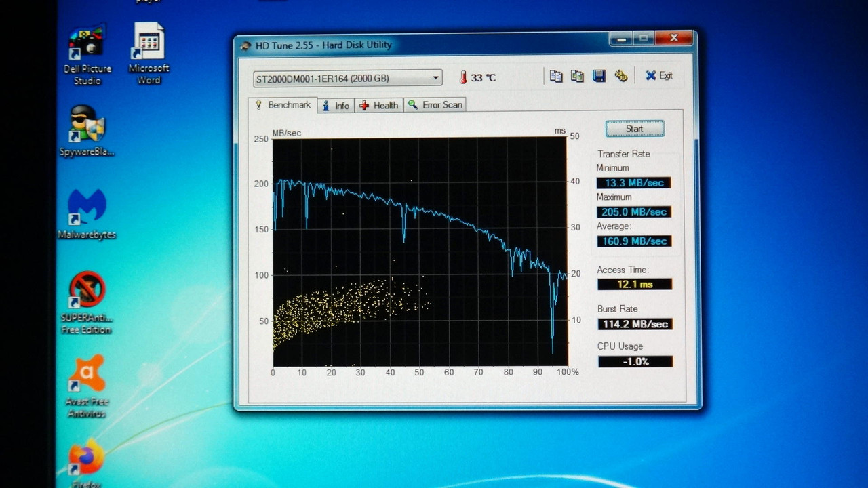868x488 pixels.
Task: Switch to the Health tab
Action: (378, 106)
